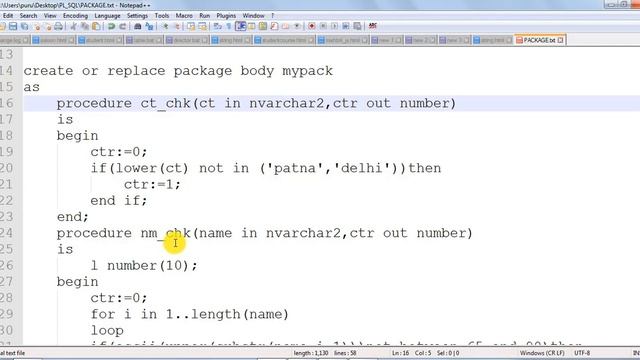Screen dimensions: 640x360
Task: Click the length : 1,130 status field
Action: pos(310,353)
